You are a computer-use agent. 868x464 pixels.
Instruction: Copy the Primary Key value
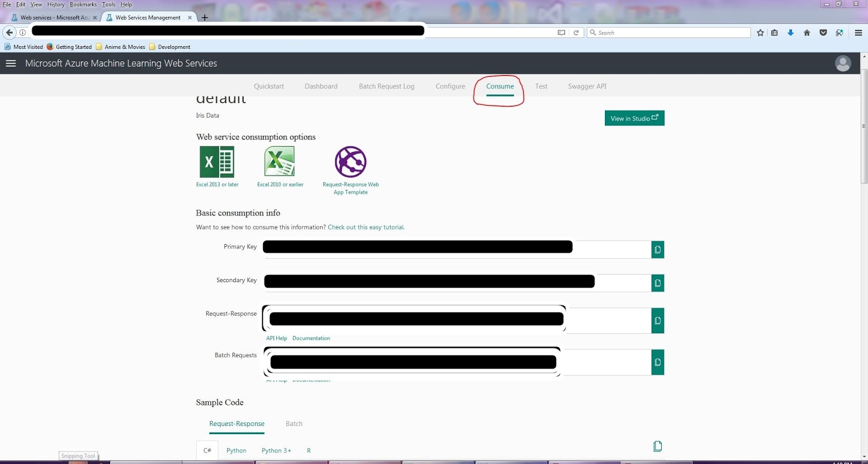click(x=658, y=250)
